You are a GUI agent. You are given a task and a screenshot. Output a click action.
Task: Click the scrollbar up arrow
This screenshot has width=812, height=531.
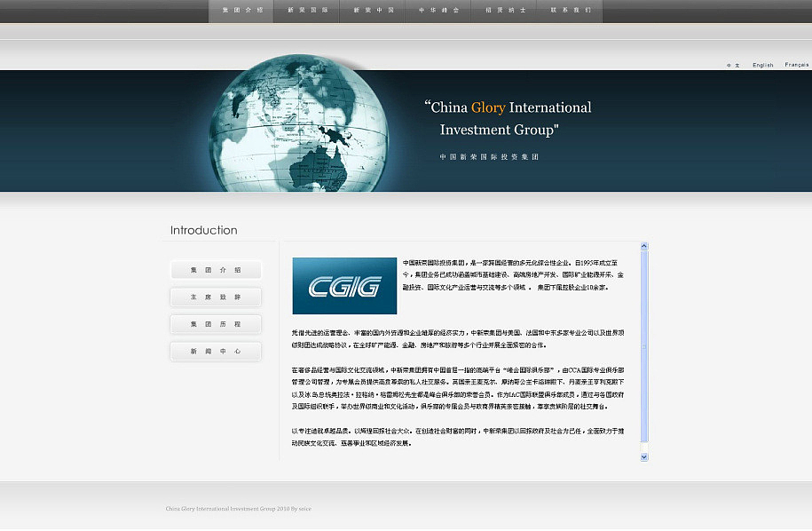click(644, 247)
